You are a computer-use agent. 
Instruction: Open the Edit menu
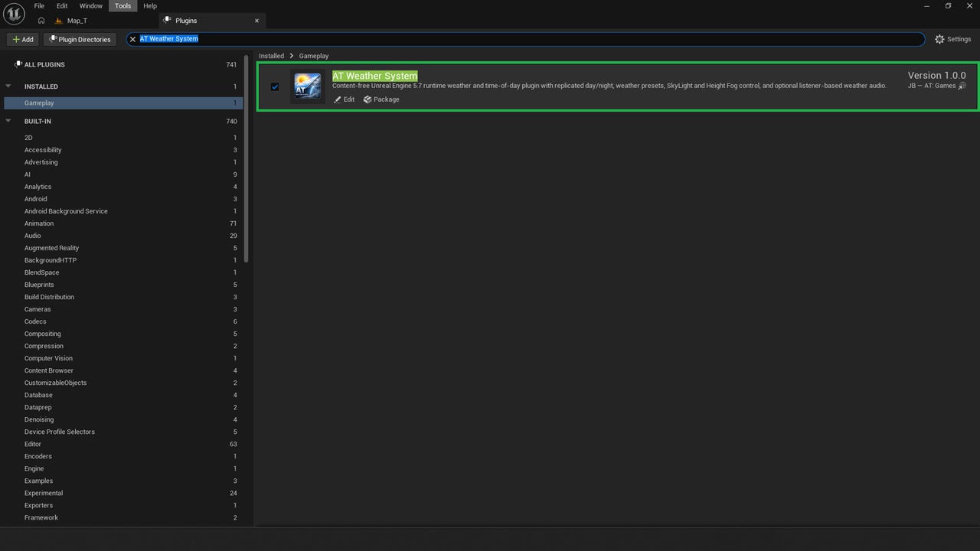pyautogui.click(x=62, y=6)
